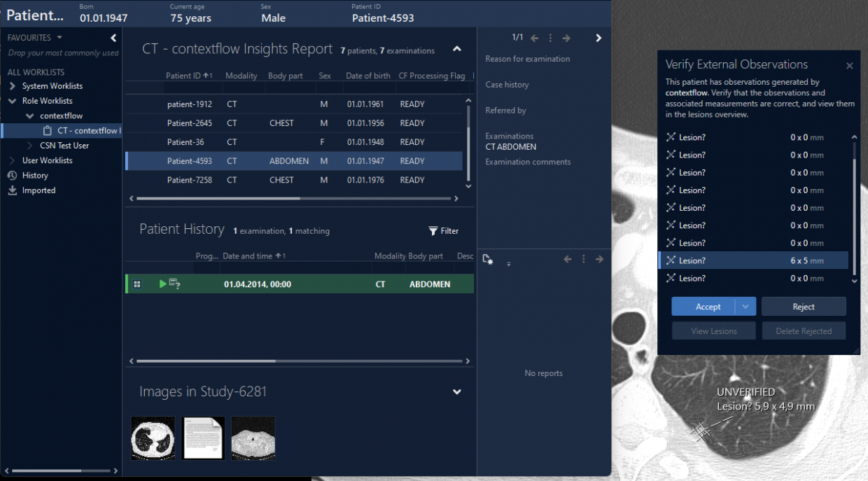The image size is (868, 481).
Task: Click the Filter icon in Patient History
Action: [x=433, y=231]
